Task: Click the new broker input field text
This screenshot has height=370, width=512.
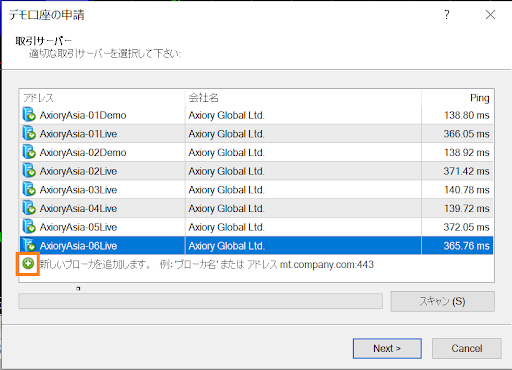Action: (207, 264)
